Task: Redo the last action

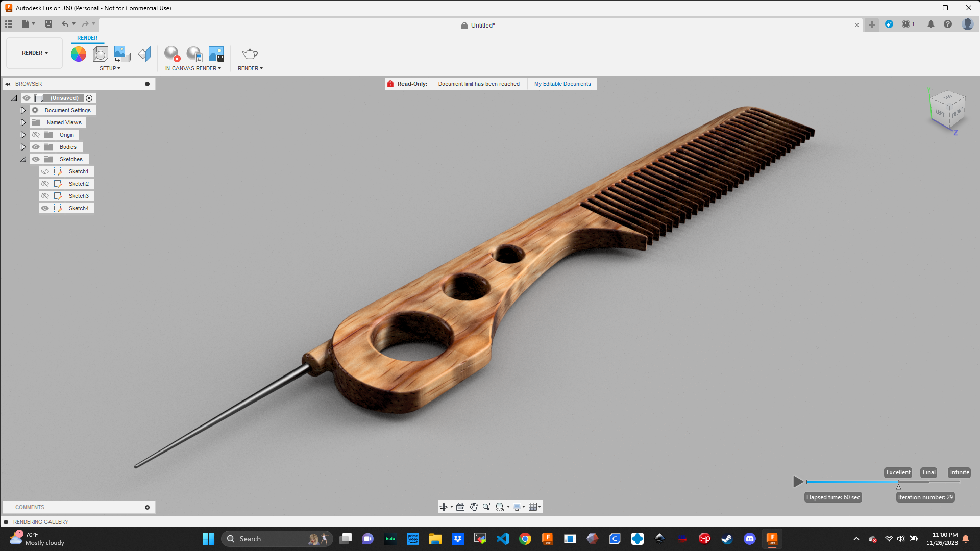Action: (x=85, y=24)
